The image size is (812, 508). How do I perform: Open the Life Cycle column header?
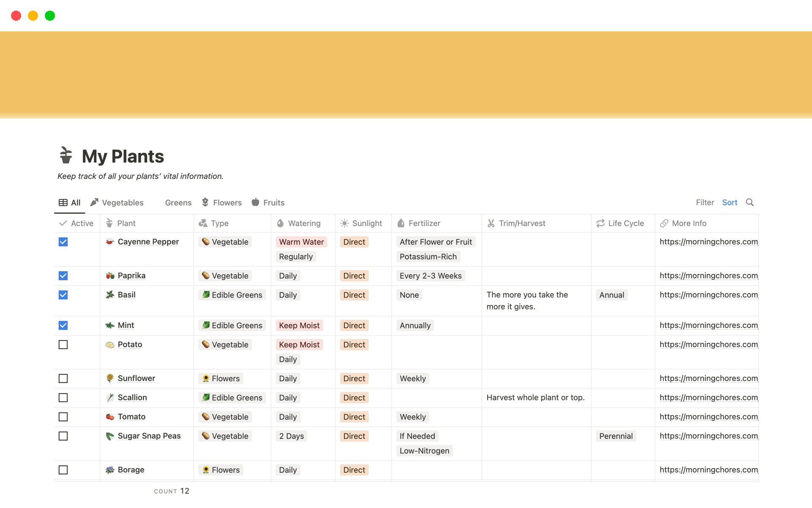[625, 223]
